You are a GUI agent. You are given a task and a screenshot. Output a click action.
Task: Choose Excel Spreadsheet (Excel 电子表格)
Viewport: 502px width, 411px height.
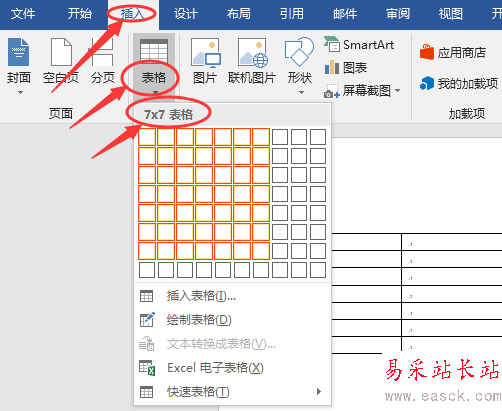[232, 368]
